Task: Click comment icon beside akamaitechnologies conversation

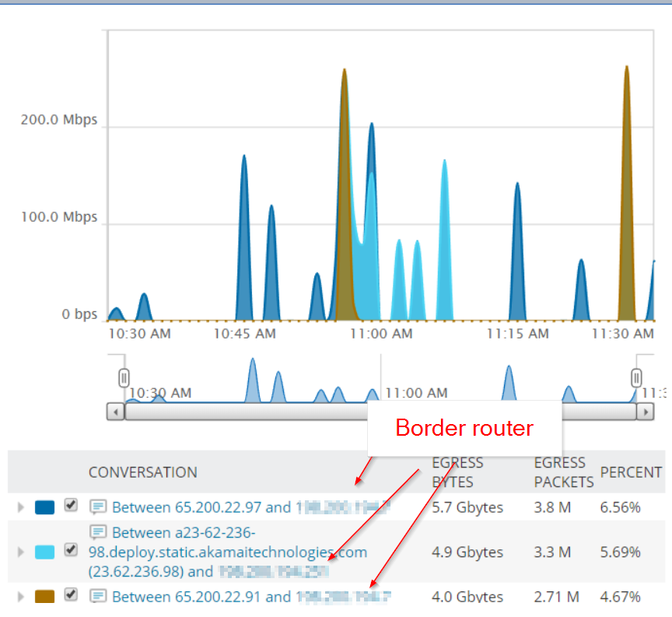Action: coord(98,532)
